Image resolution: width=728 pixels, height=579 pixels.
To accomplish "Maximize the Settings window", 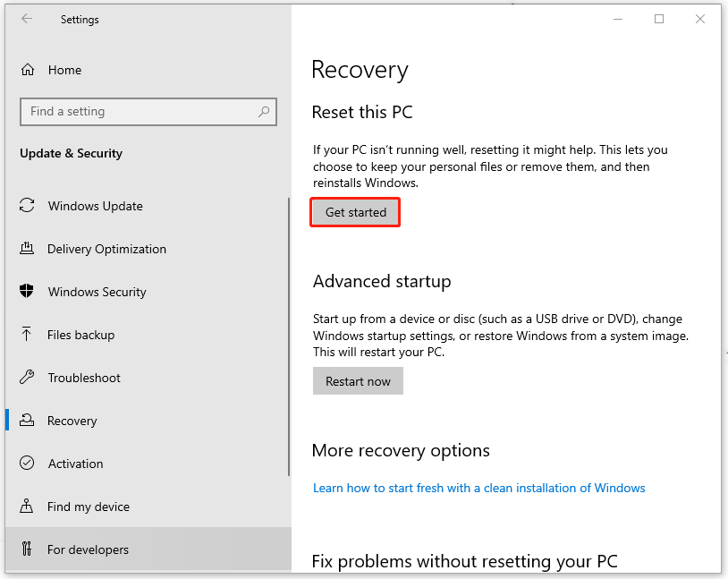I will click(x=659, y=19).
